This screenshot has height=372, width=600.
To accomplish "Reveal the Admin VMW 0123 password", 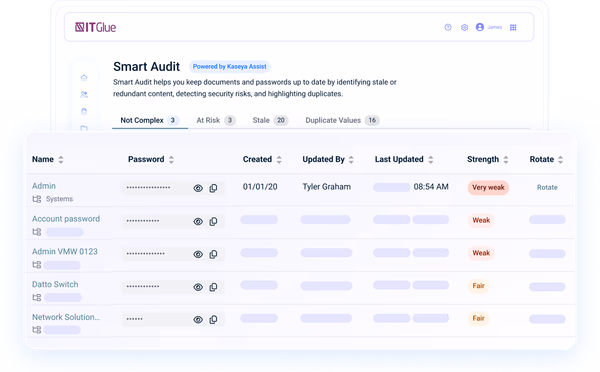I will tap(198, 254).
